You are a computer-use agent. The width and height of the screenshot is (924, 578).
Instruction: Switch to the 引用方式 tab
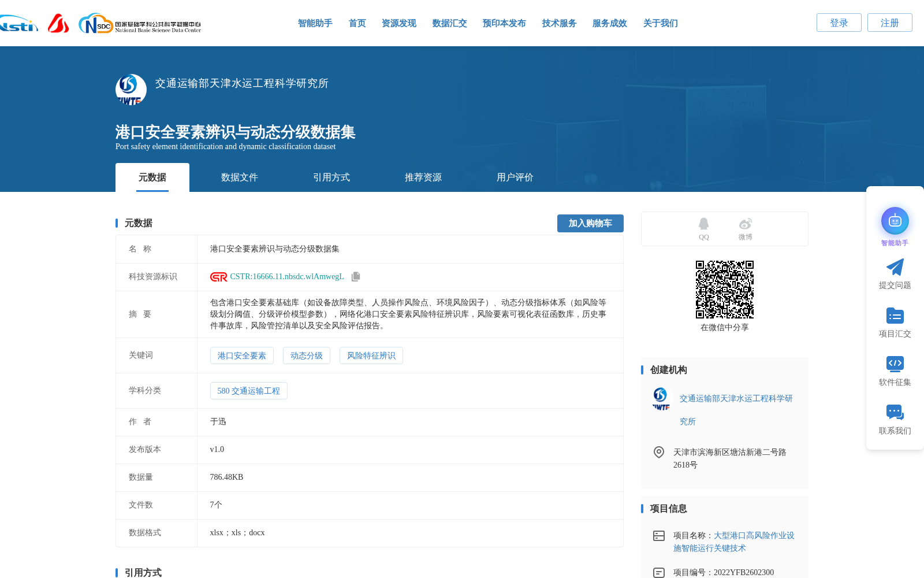point(331,177)
